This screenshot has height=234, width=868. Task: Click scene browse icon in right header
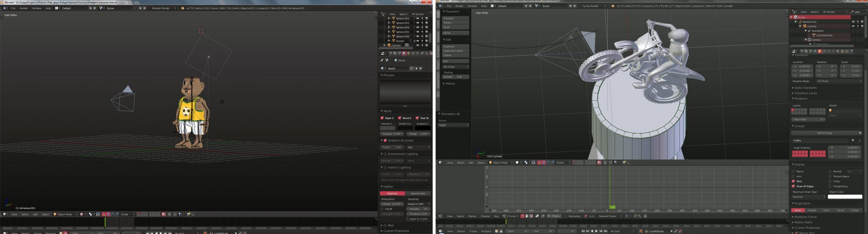(x=537, y=6)
